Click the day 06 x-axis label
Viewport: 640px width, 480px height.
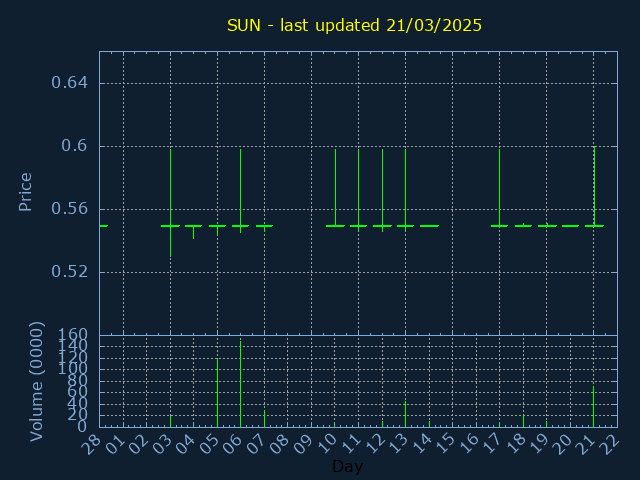232,444
